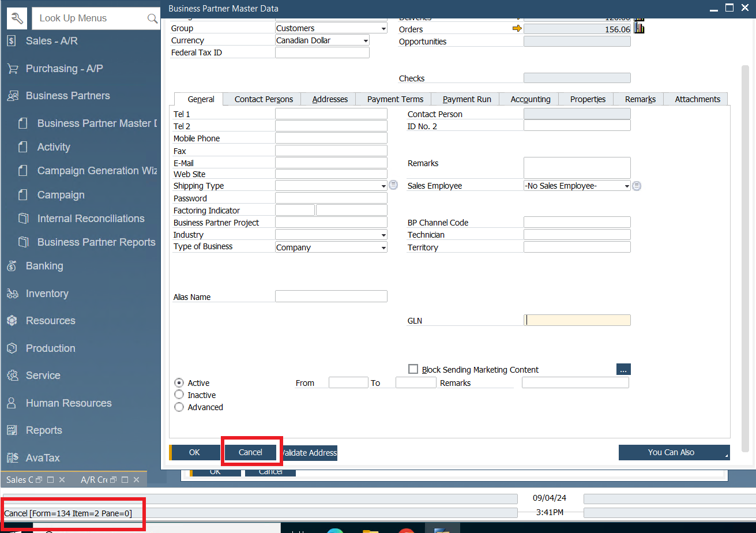Click the Activity document icon
The height and width of the screenshot is (533, 756).
coord(23,147)
